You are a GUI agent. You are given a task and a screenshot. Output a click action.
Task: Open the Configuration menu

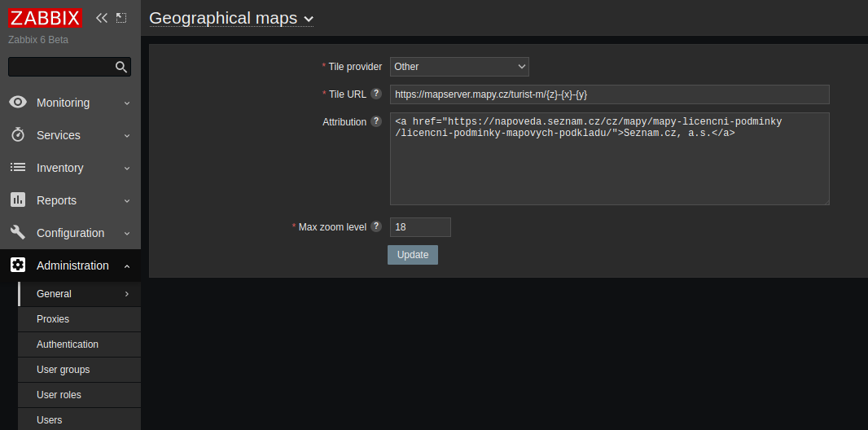[70, 233]
